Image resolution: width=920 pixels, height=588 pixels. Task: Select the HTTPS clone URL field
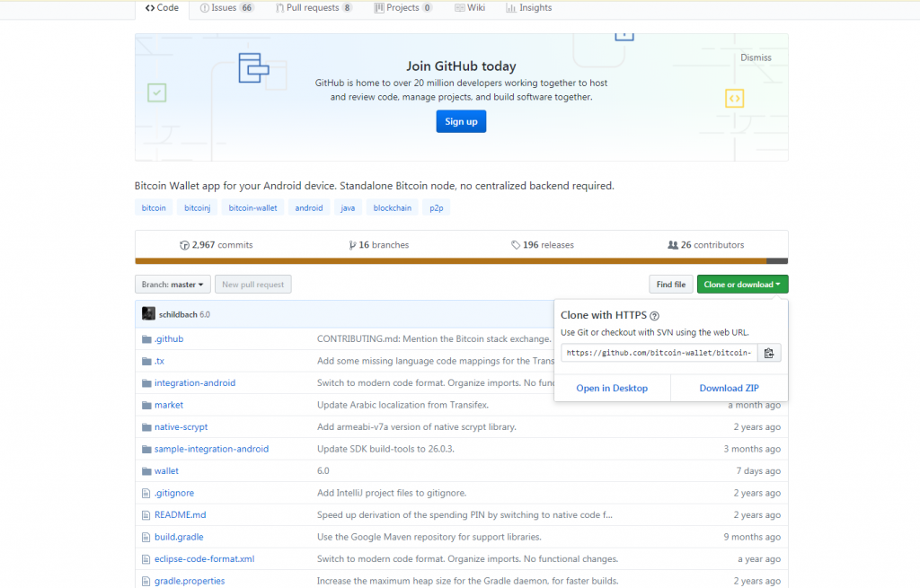[659, 353]
